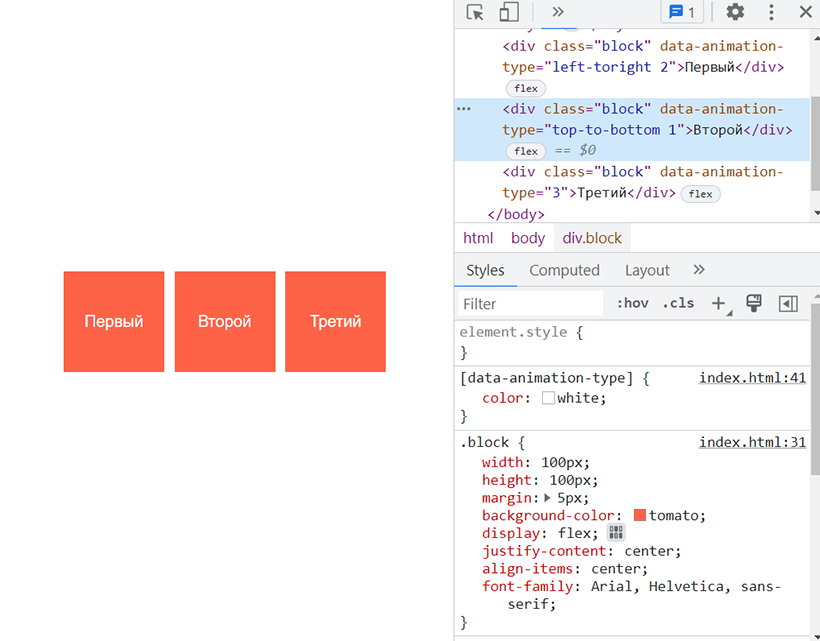Screen dimensions: 820x641
Task: Select html in the breadcrumb bar
Action: point(478,238)
